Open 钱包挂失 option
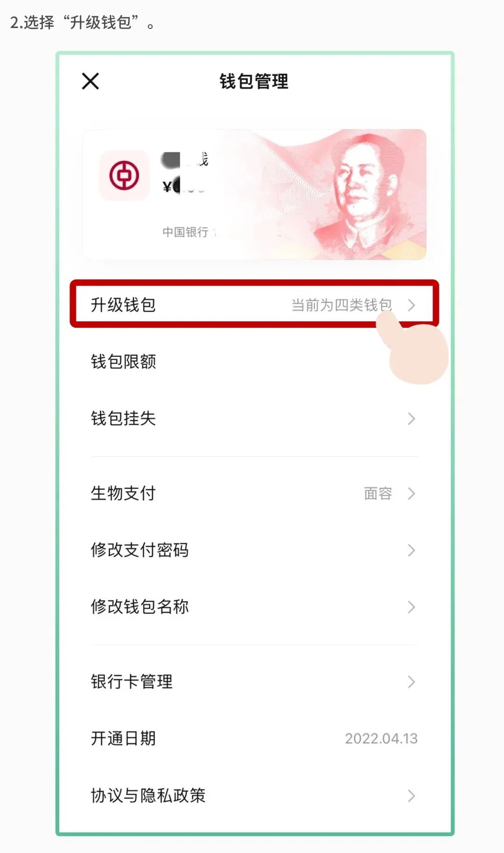This screenshot has width=504, height=853. click(254, 418)
